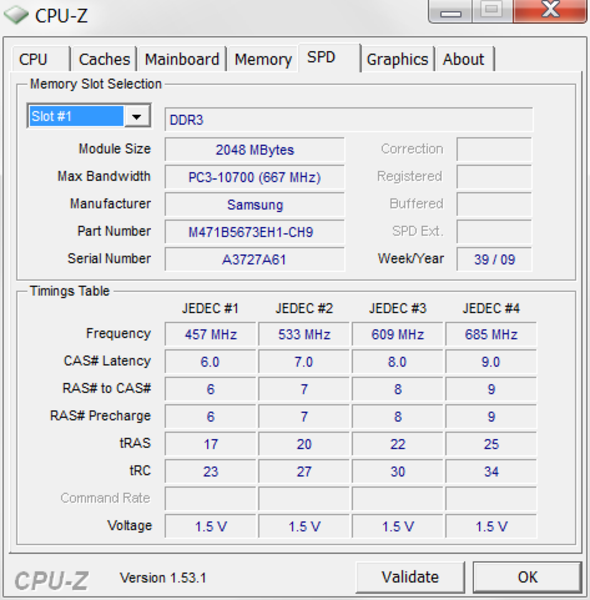Go to the Mainboard tab
The width and height of the screenshot is (590, 600).
pos(182,59)
